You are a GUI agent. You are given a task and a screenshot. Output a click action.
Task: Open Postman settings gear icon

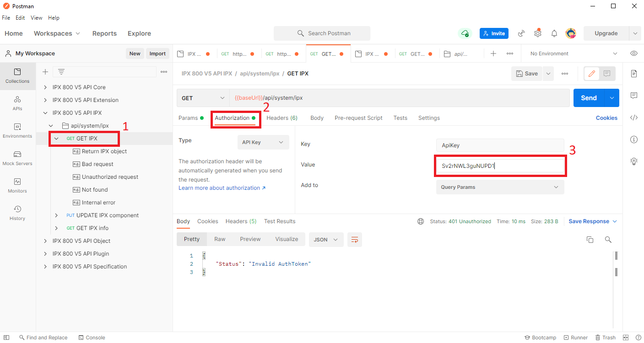coord(538,33)
